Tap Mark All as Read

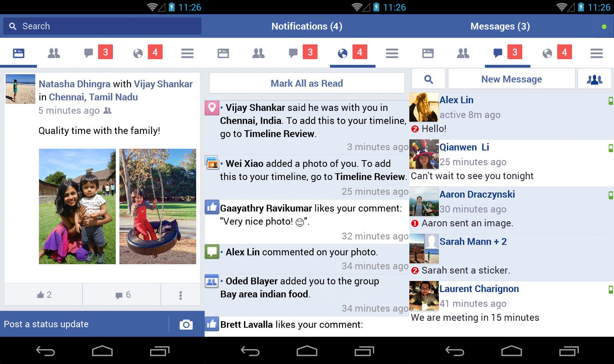pyautogui.click(x=307, y=83)
